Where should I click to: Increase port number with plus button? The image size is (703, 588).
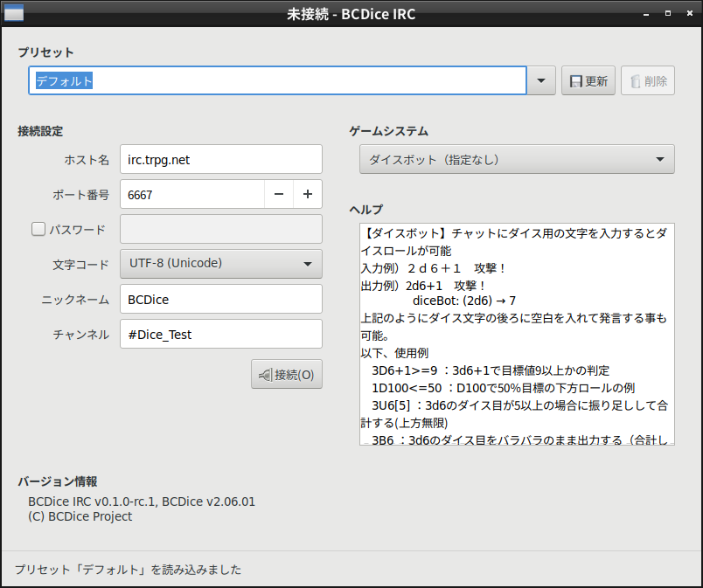coord(308,194)
